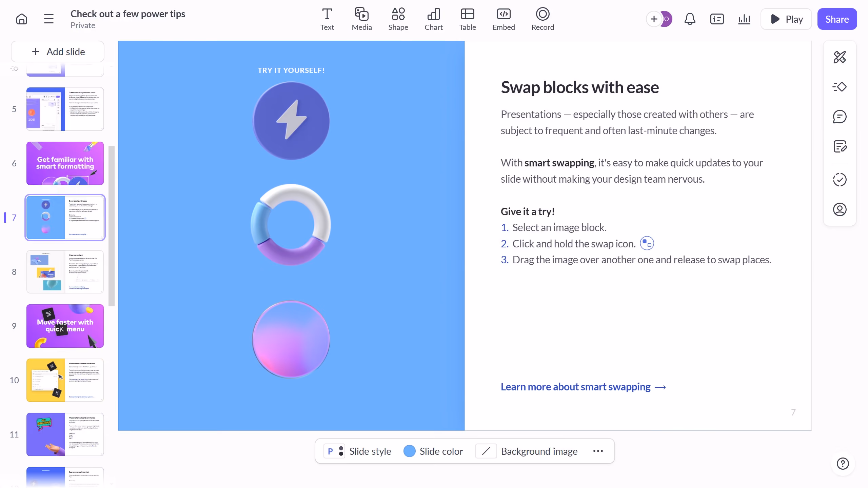Insert a Chart
Screen dimensions: 868x488
coord(434,19)
